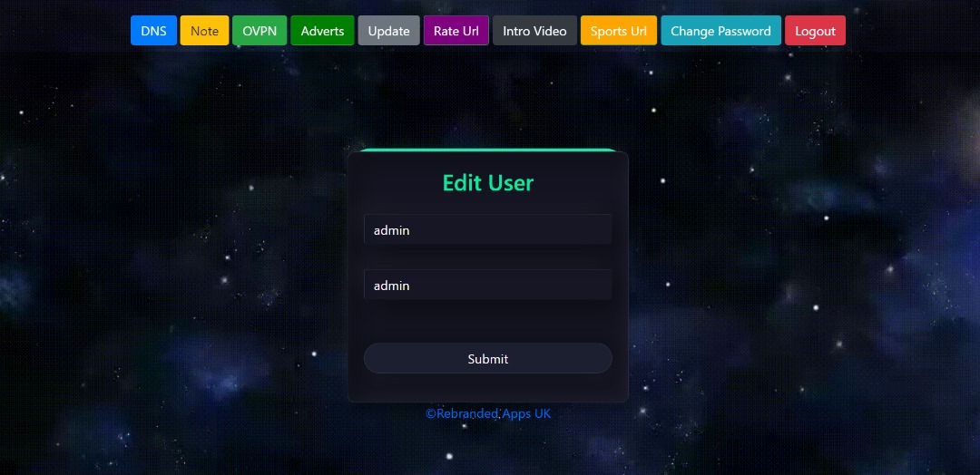
Task: Open the purple Rate Url page
Action: 456,31
